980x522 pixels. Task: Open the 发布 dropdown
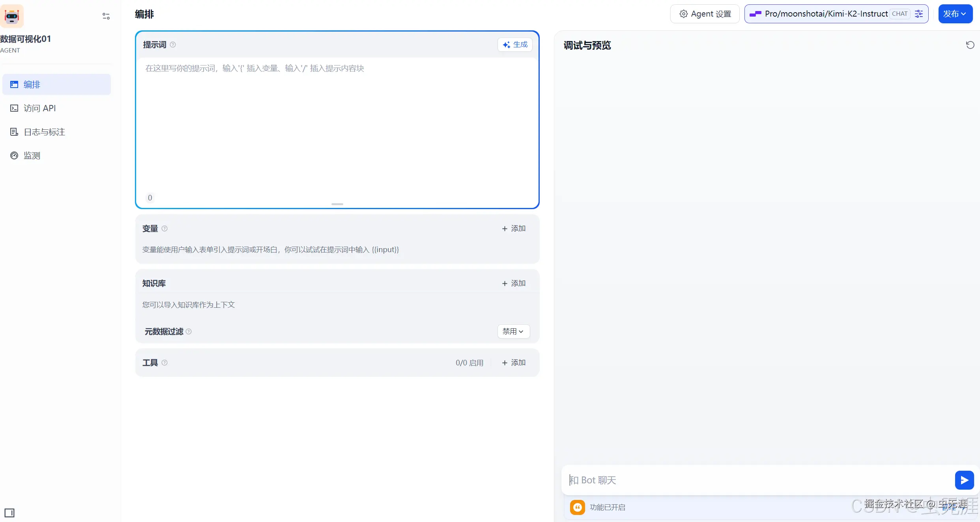coord(955,13)
